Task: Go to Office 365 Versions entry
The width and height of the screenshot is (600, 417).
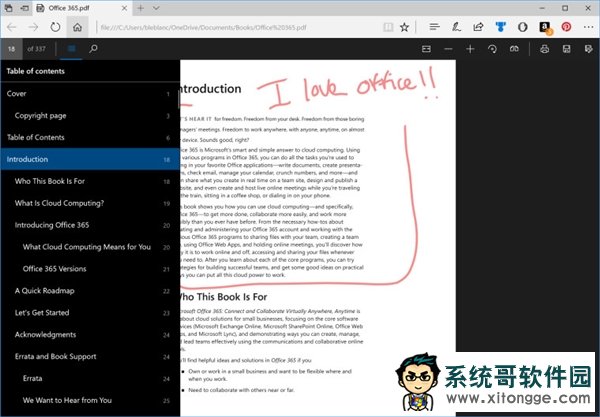Action: (x=90, y=269)
